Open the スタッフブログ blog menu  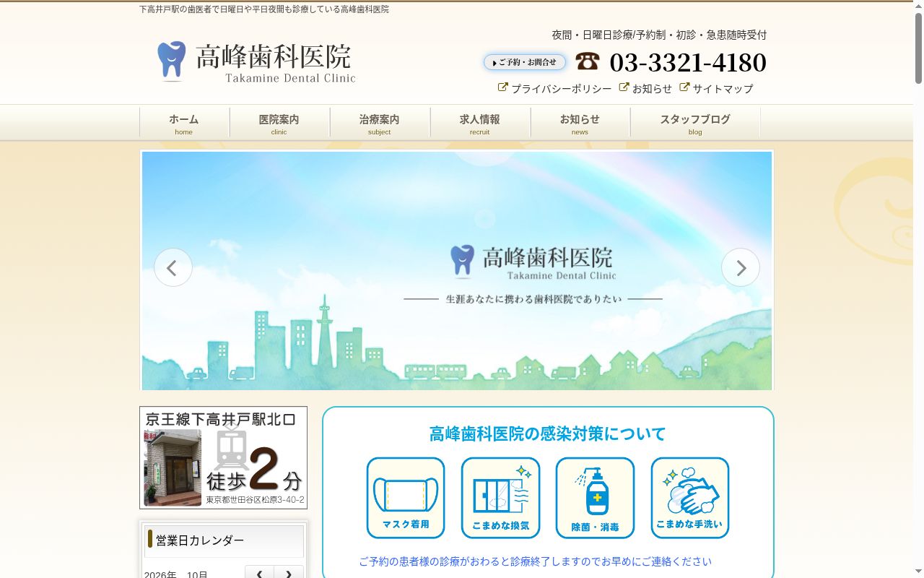click(x=695, y=123)
